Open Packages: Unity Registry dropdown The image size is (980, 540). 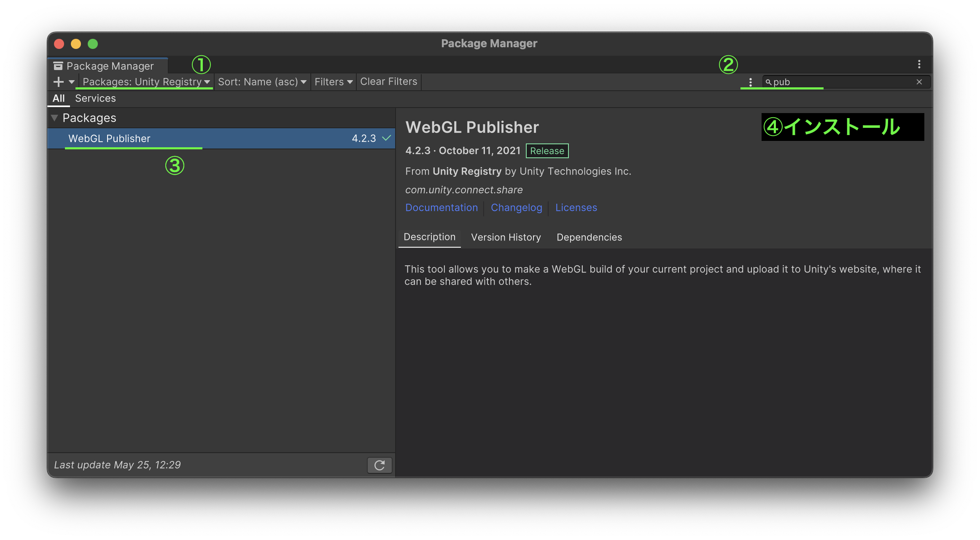pos(146,82)
